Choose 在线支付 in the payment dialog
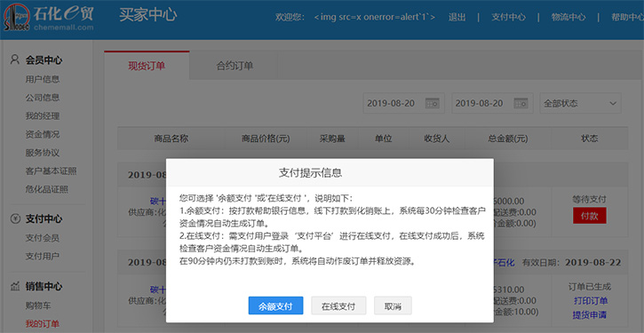Image resolution: width=644 pixels, height=333 pixels. pos(338,305)
